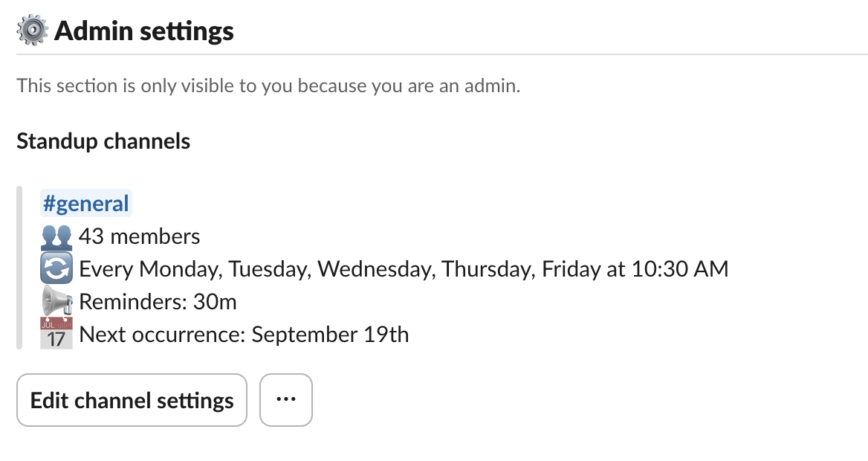This screenshot has height=461, width=868.
Task: Click the gear icon beside Admin settings
Action: [x=33, y=31]
